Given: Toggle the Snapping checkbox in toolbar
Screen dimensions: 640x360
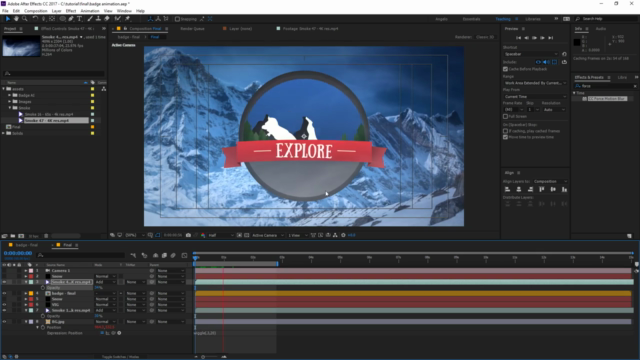Looking at the screenshot, I should (x=177, y=19).
